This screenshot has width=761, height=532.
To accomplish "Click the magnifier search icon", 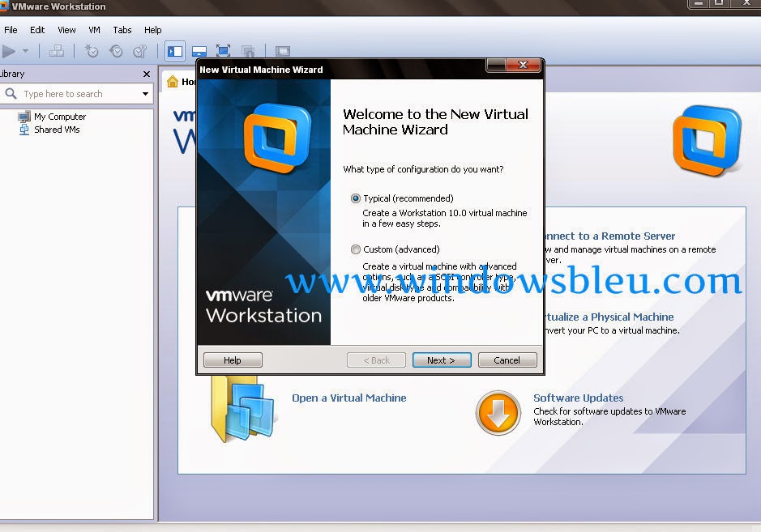I will (x=11, y=93).
